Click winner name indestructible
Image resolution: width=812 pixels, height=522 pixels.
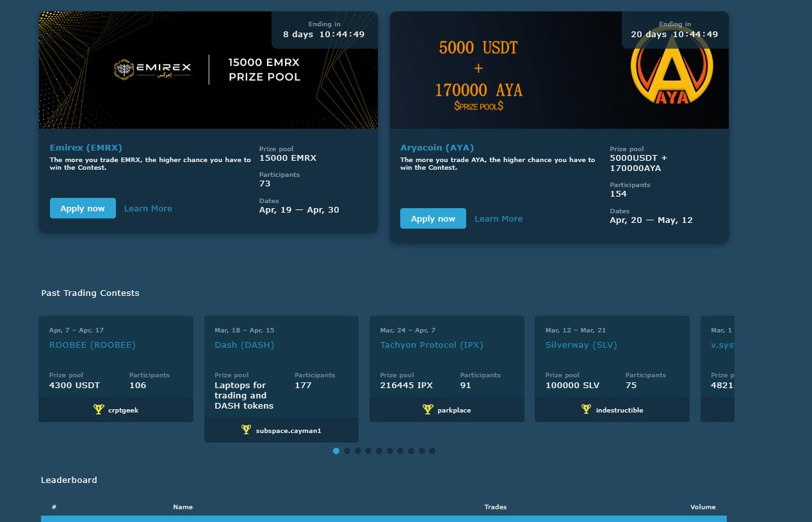coord(619,410)
